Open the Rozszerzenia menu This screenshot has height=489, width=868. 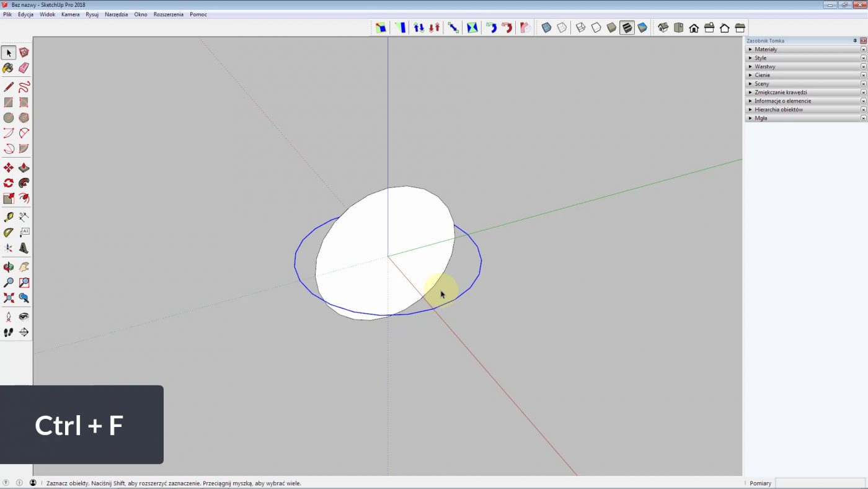click(x=168, y=14)
